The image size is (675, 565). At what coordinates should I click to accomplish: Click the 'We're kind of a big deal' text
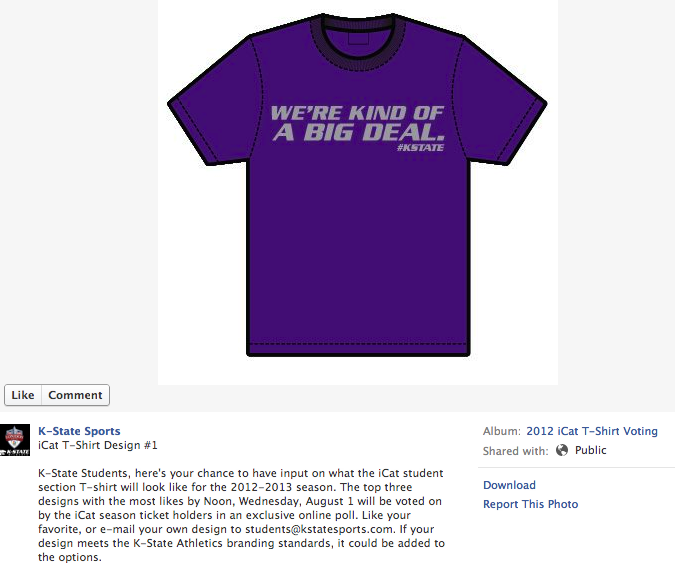pyautogui.click(x=357, y=123)
